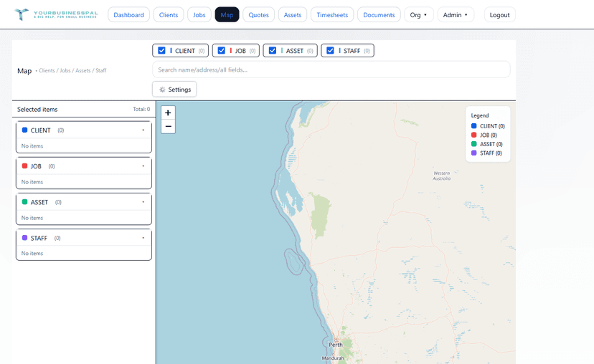
Task: Collapse the ASSET selected items group
Action: (143, 202)
